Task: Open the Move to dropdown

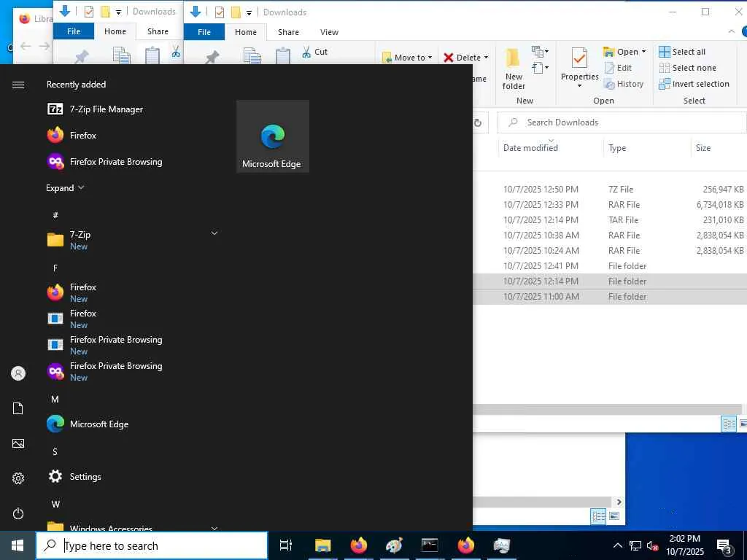Action: pyautogui.click(x=407, y=58)
